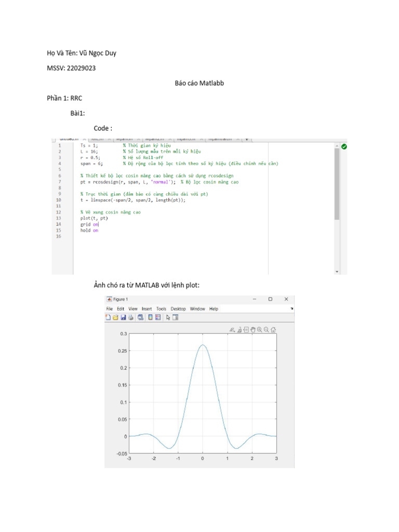Click the New Figure icon in Figure 1

[x=108, y=317]
